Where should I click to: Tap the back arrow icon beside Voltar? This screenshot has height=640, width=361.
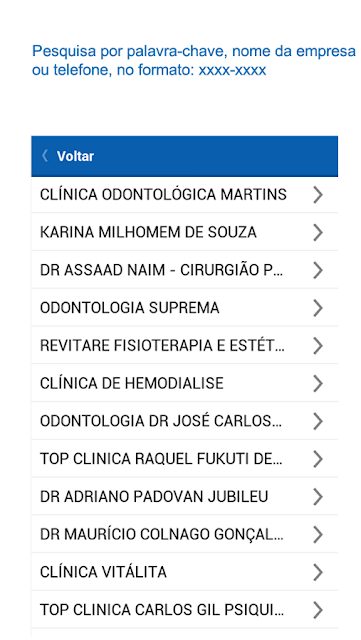pyautogui.click(x=45, y=156)
